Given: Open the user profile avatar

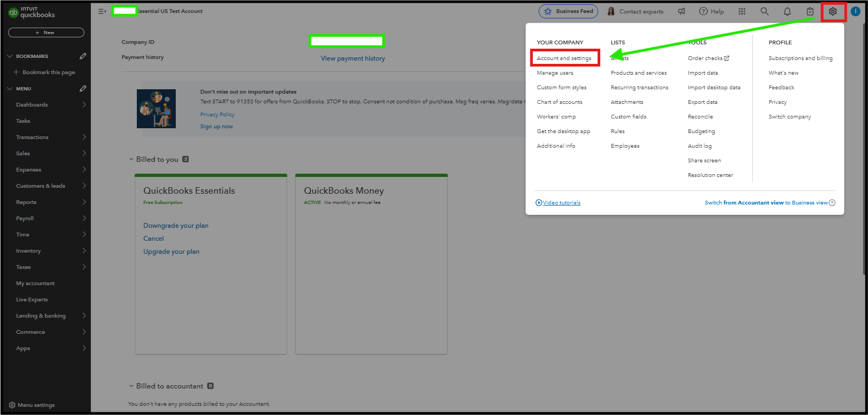Looking at the screenshot, I should point(856,11).
